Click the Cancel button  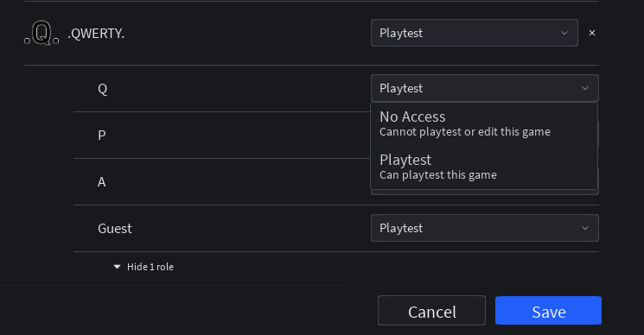click(431, 311)
